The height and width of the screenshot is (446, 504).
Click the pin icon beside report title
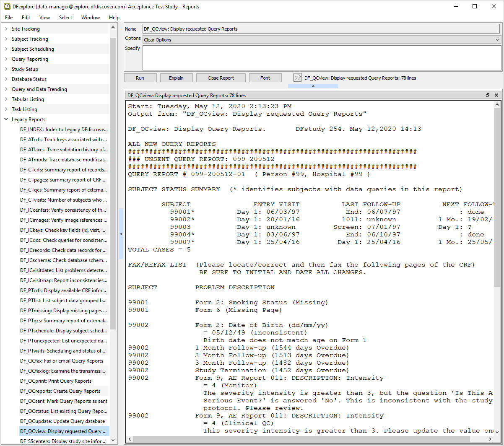click(297, 78)
